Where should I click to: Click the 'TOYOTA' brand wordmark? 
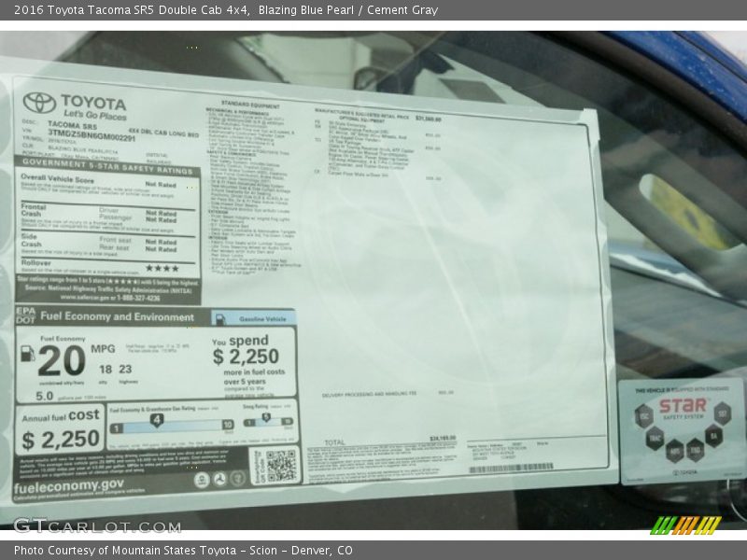coord(94,103)
